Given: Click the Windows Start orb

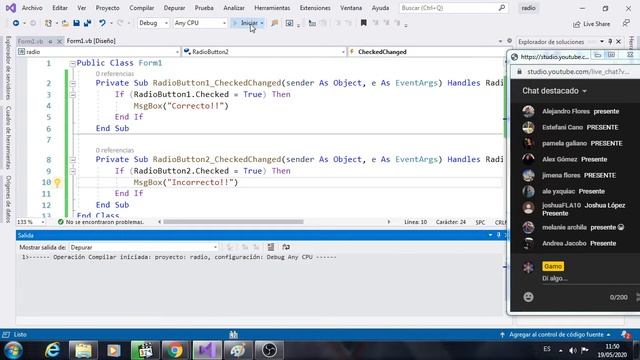Looking at the screenshot, I should coord(13,350).
